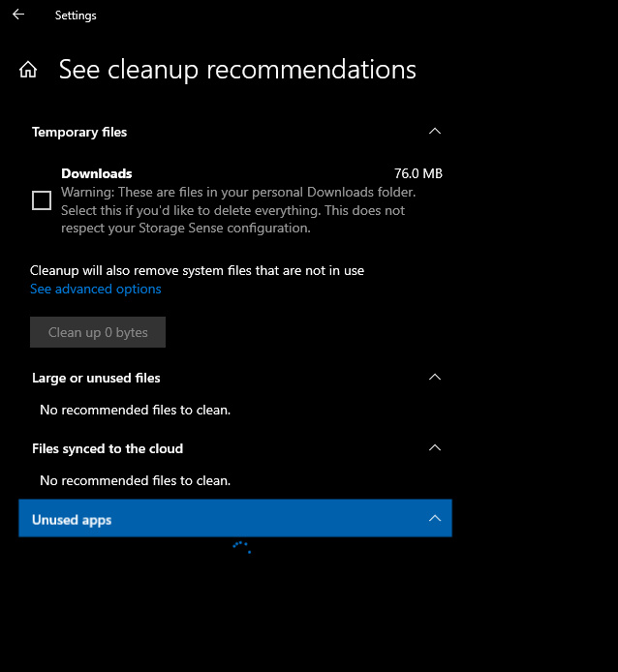Click the Downloads warning description text
The height and width of the screenshot is (672, 618).
(x=232, y=210)
